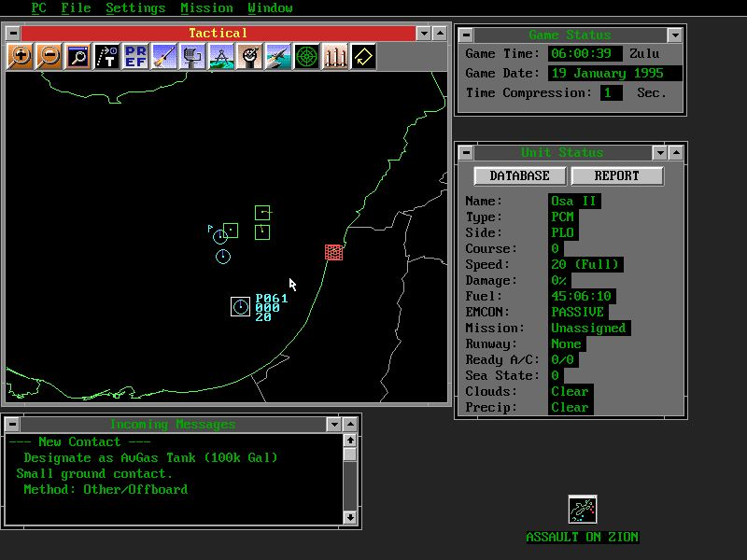Click the aircraft launch icon
The image size is (747, 560).
(278, 57)
